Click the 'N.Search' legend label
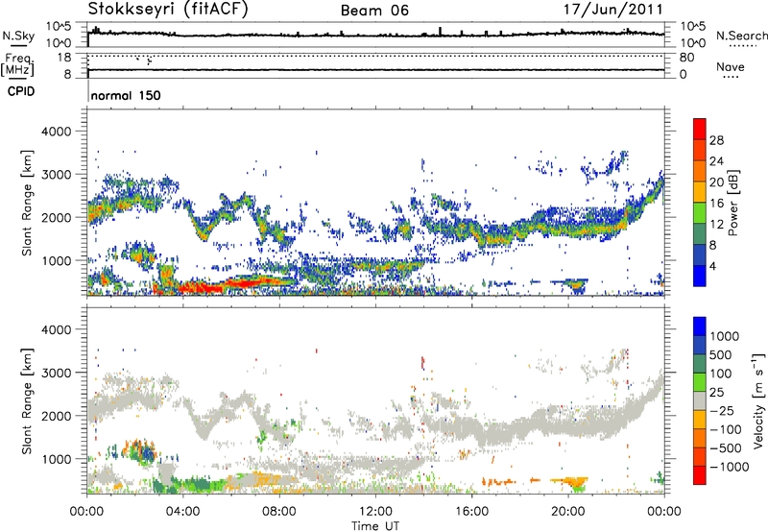The image size is (768, 532). [741, 36]
